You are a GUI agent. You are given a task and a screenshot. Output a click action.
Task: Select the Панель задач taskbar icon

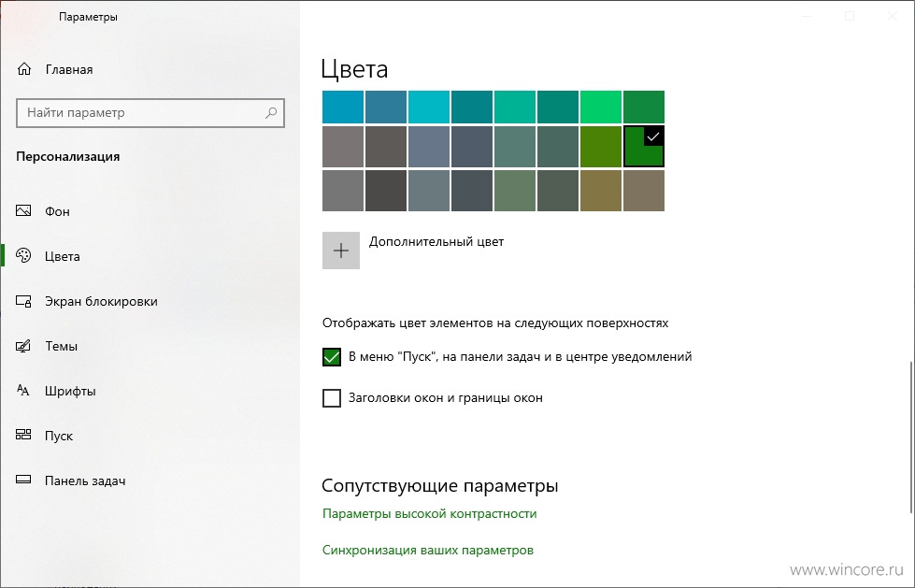pyautogui.click(x=23, y=480)
